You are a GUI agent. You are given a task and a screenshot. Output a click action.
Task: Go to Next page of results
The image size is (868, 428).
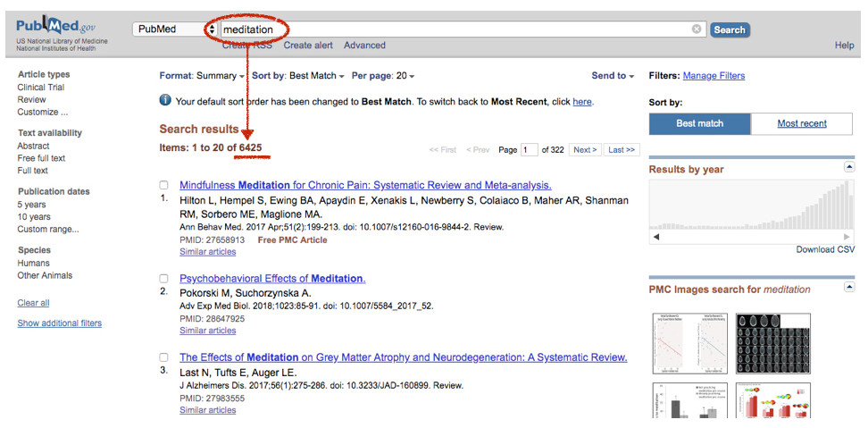(584, 150)
